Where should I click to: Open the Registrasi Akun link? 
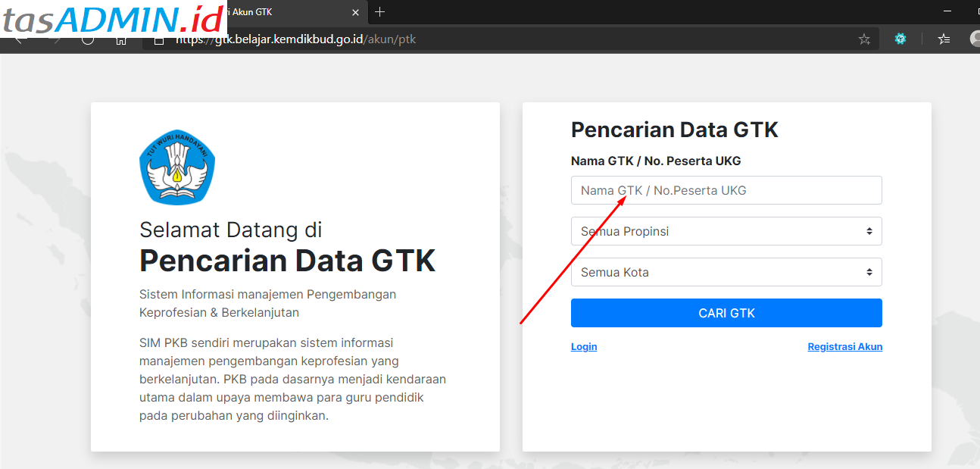[844, 346]
